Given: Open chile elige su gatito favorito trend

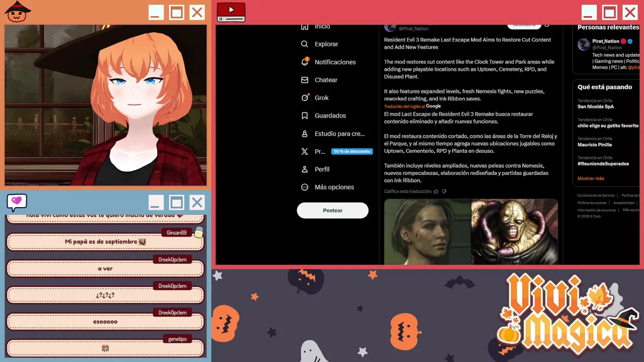Looking at the screenshot, I should (x=608, y=126).
